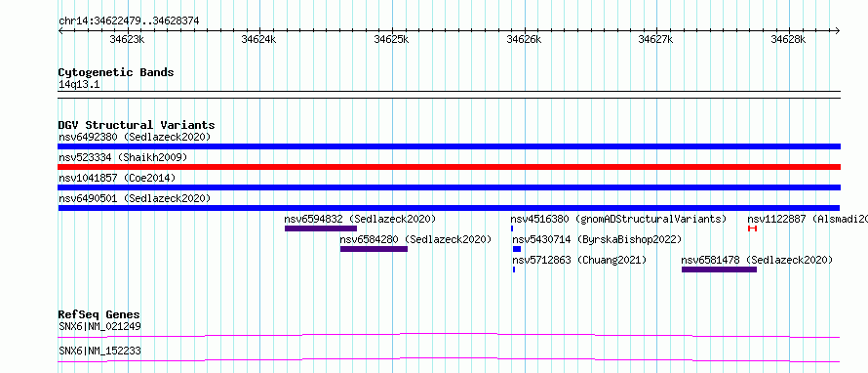This screenshot has width=868, height=373.
Task: Click the tiny blue nsv4516380 glyph
Action: click(512, 228)
